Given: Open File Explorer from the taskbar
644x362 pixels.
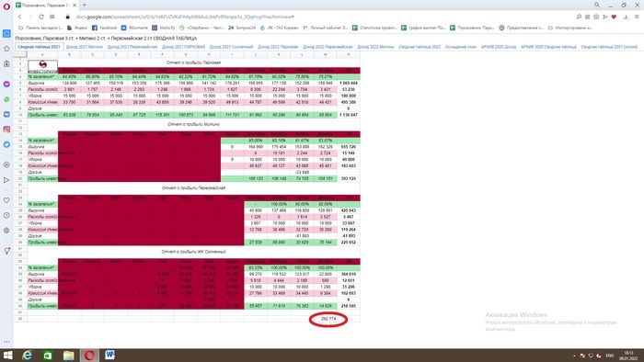Looking at the screenshot, I should click(68, 355).
